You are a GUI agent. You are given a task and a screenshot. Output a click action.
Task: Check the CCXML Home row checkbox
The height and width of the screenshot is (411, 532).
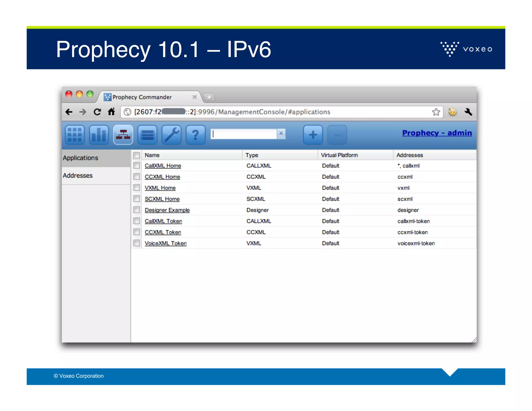[x=136, y=177]
